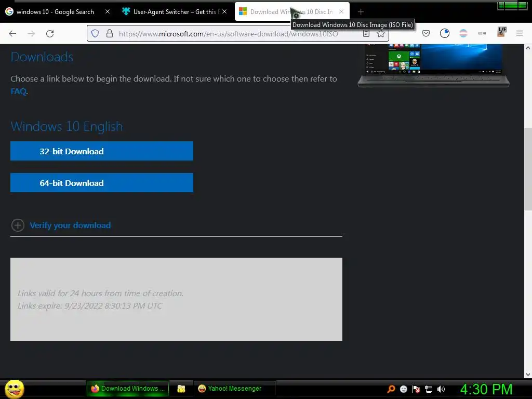The image size is (532, 399).
Task: Open User-Agent Switcher toolbar icon
Action: 482,33
